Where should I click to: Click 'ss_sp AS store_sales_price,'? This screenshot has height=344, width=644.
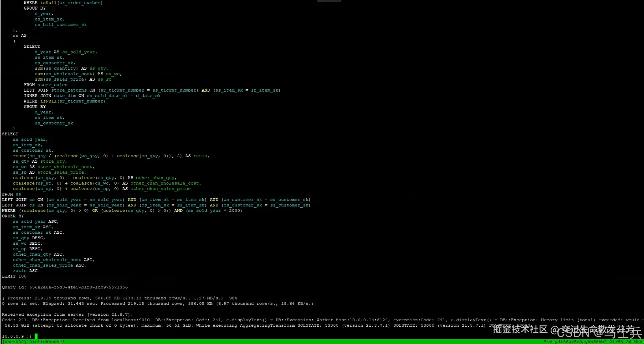click(49, 172)
